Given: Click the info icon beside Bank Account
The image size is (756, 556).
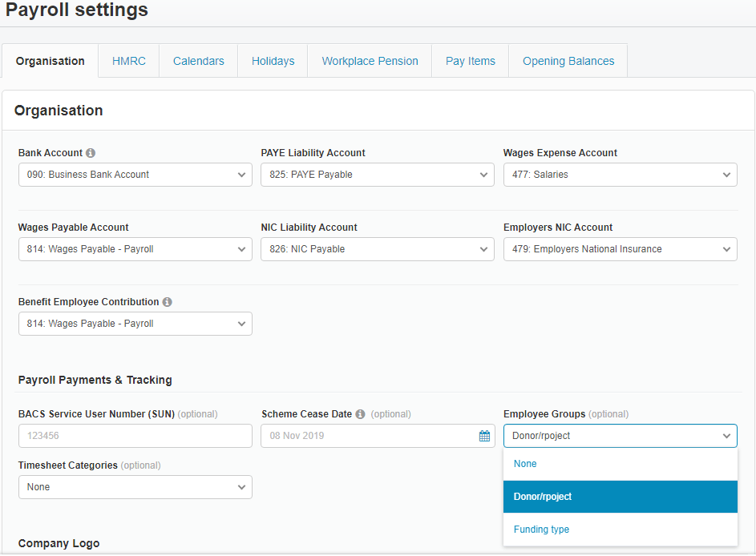Looking at the screenshot, I should point(91,153).
